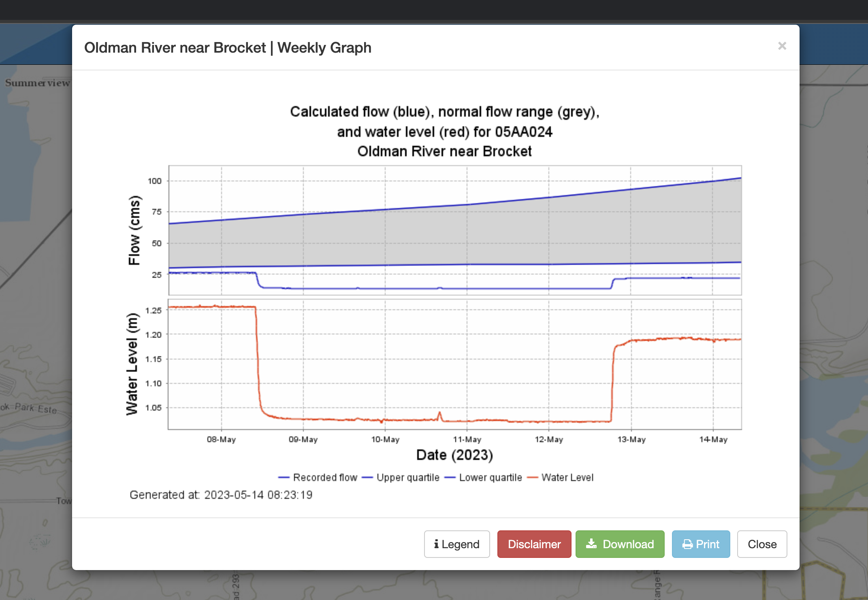Click the printer icon
868x600 pixels.
(x=687, y=544)
